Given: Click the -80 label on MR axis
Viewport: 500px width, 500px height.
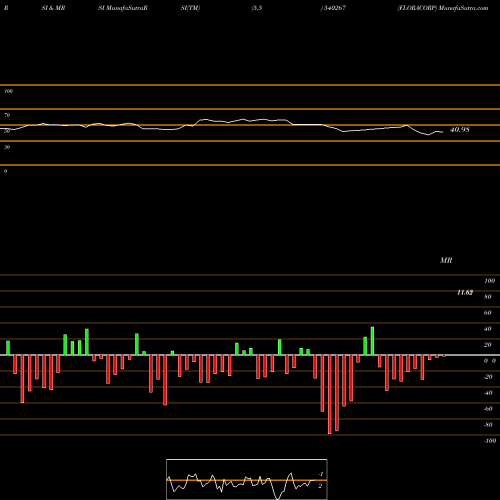Looking at the screenshot, I should pos(488,425).
